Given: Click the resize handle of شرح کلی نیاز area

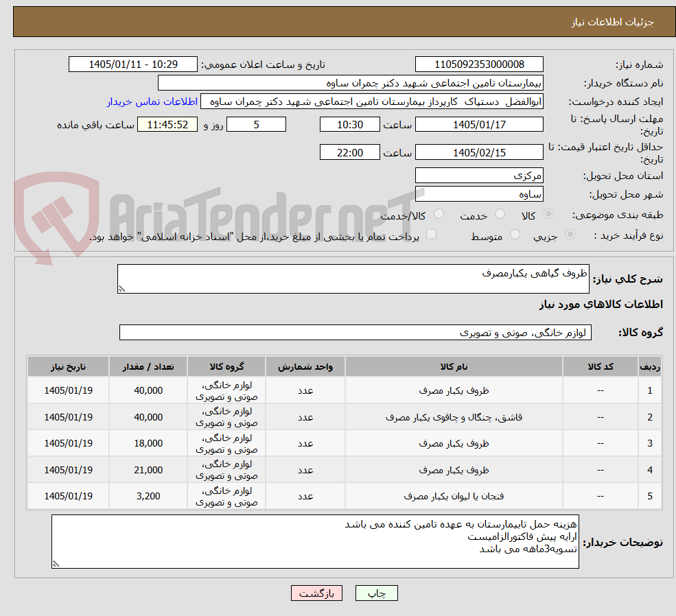Looking at the screenshot, I should click(121, 289).
